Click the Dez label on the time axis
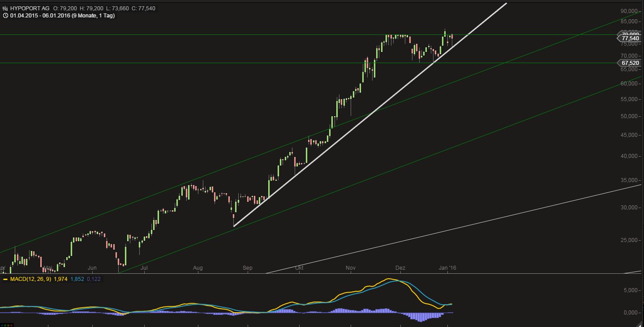644x327 pixels. pyautogui.click(x=400, y=268)
